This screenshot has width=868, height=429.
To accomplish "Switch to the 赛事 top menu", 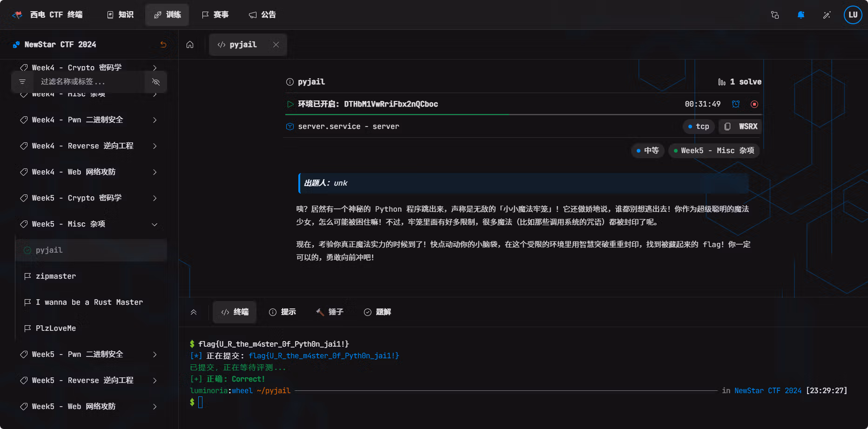I will click(x=215, y=15).
